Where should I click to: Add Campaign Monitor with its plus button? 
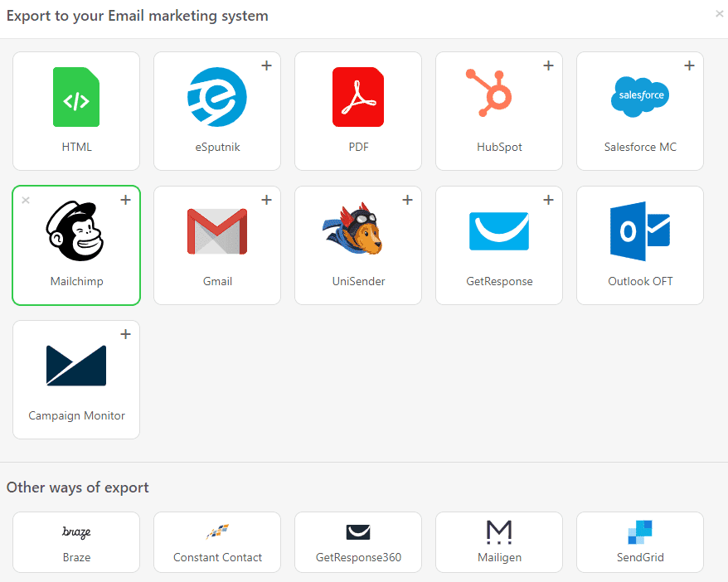[125, 333]
